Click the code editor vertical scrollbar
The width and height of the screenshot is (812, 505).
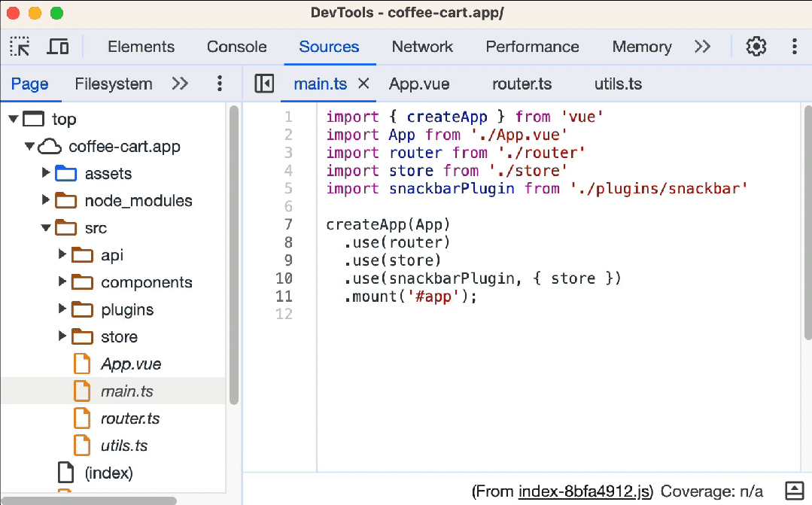pos(807,223)
